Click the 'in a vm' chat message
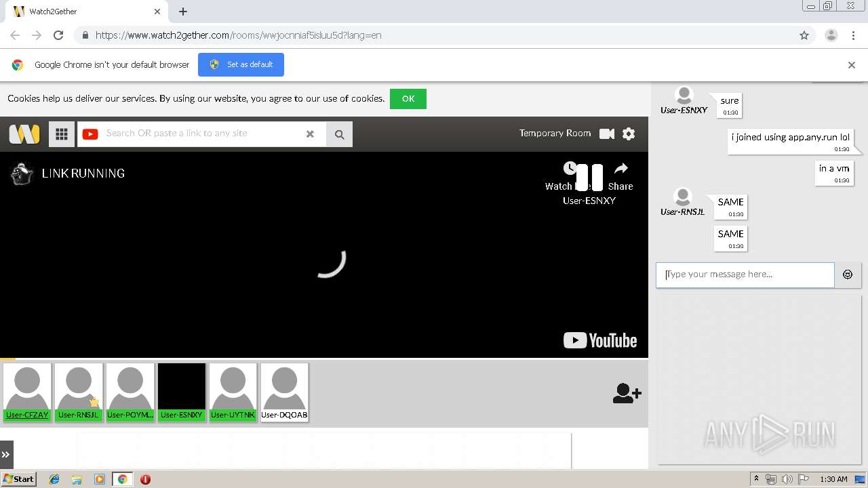 834,173
